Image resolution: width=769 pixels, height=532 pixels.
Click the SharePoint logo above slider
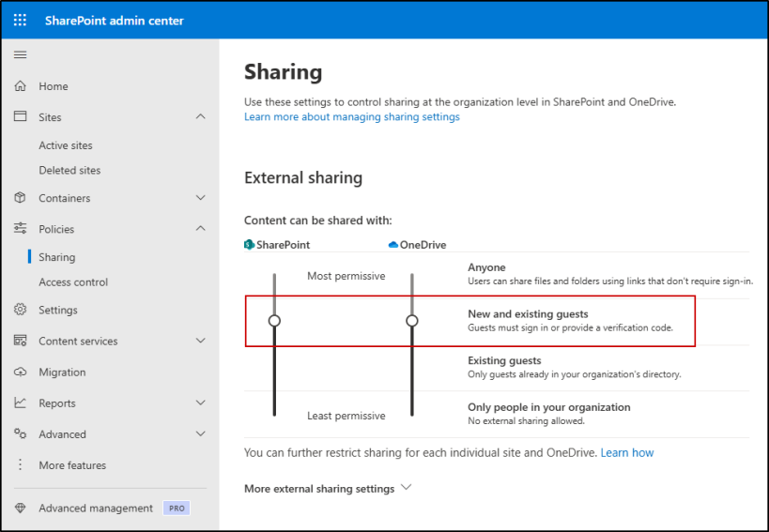tap(249, 245)
